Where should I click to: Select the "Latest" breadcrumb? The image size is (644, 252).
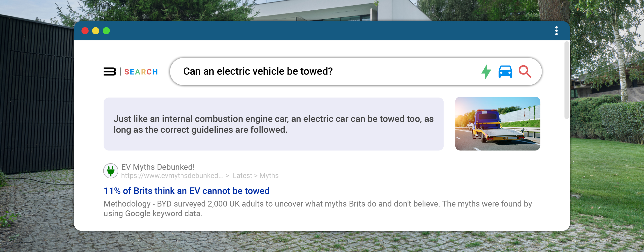(x=242, y=176)
